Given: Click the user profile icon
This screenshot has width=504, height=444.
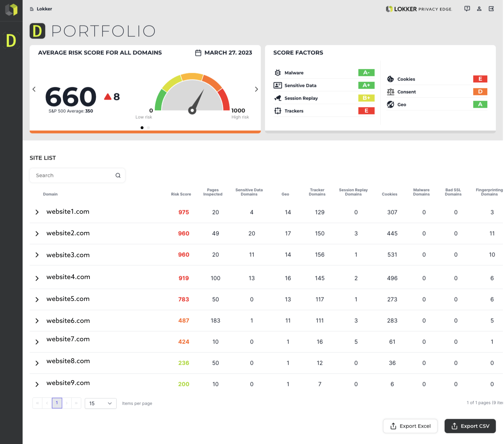Looking at the screenshot, I should [479, 8].
